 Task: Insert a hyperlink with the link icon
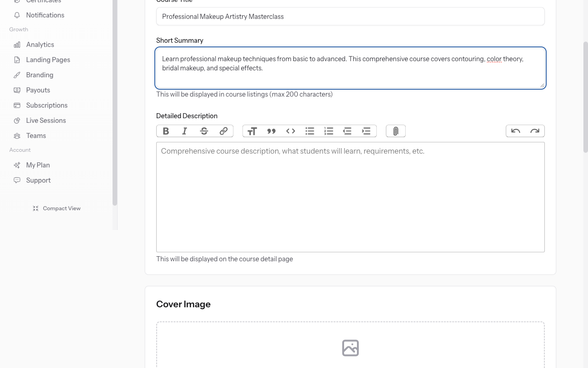(x=223, y=131)
